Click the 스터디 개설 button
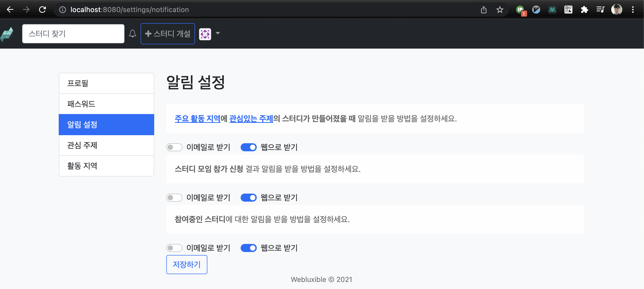The image size is (644, 289). 168,34
